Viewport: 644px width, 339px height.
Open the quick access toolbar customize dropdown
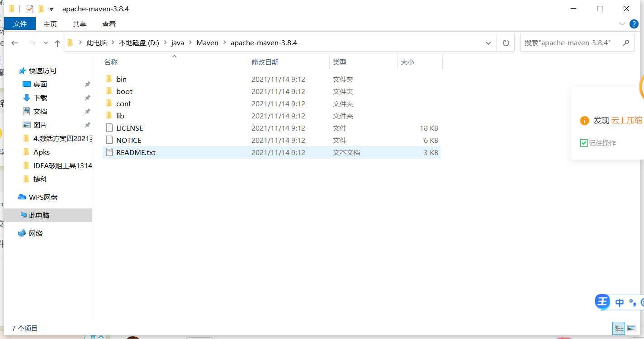pos(51,9)
